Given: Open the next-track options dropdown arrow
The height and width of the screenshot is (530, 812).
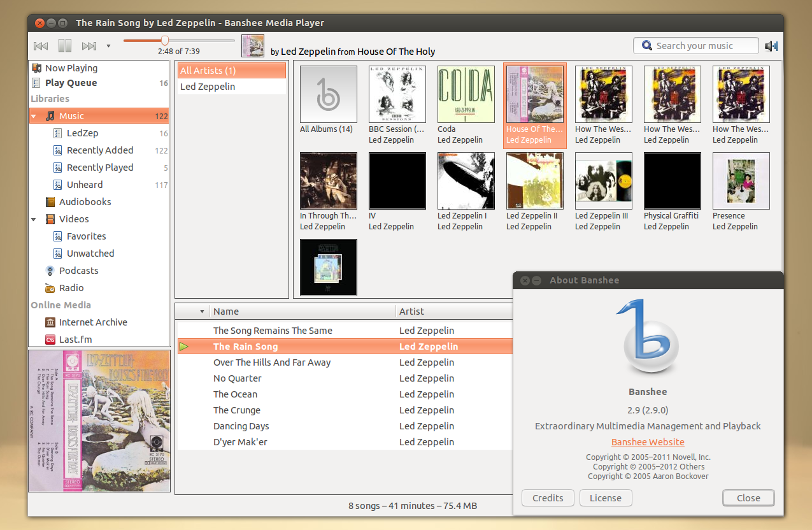Looking at the screenshot, I should pyautogui.click(x=108, y=46).
